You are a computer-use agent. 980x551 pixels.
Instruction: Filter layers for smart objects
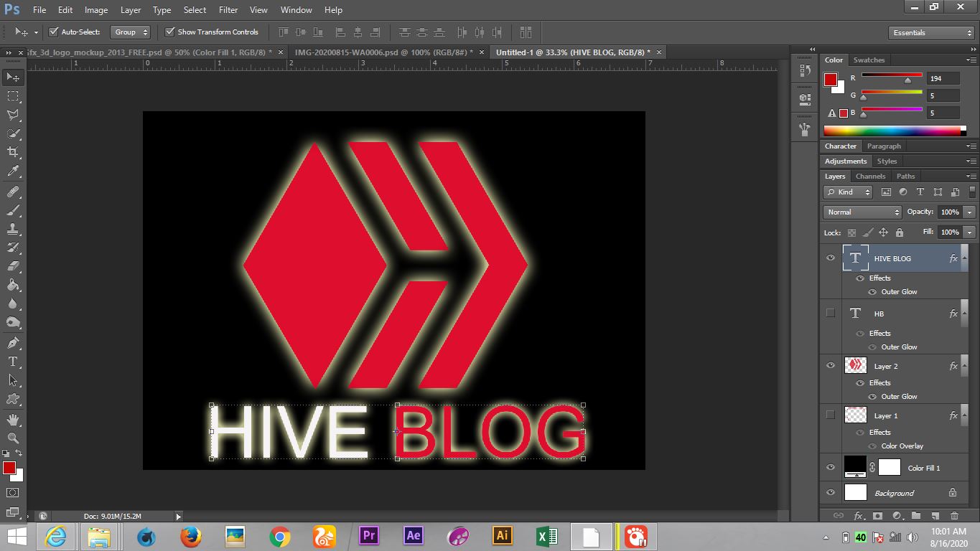[955, 192]
